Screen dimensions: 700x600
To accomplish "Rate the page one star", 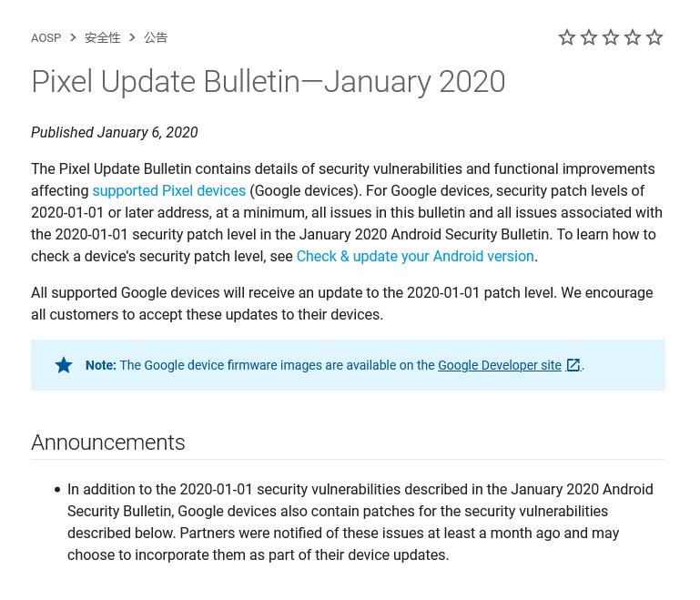I will tap(567, 37).
